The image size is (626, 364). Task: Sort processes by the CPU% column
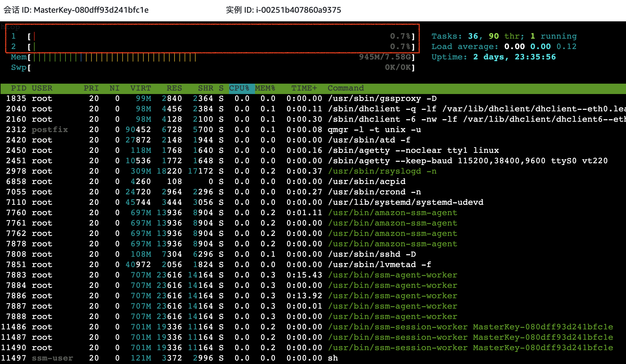239,88
